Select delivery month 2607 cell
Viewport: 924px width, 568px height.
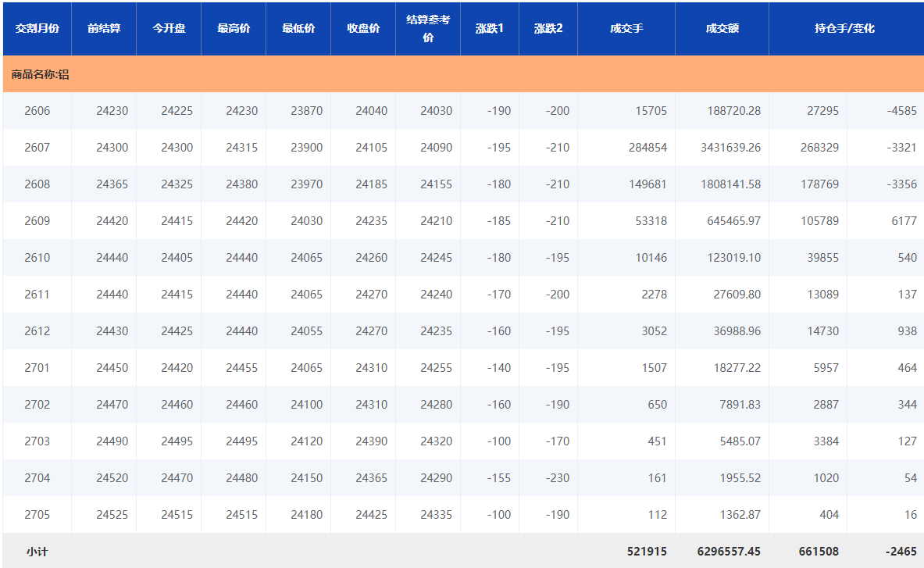[x=37, y=148]
